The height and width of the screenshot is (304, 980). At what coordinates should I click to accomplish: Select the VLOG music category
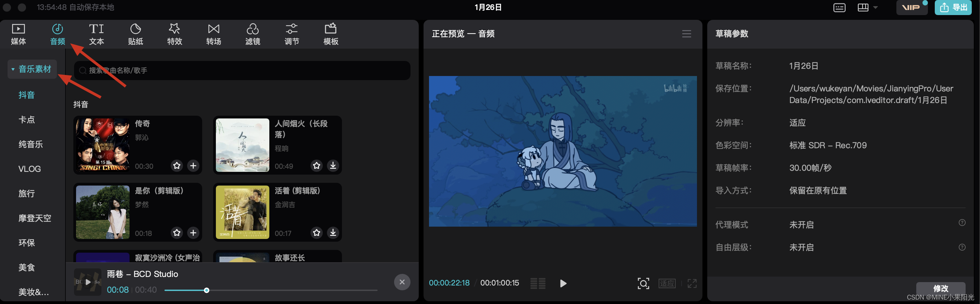[29, 169]
